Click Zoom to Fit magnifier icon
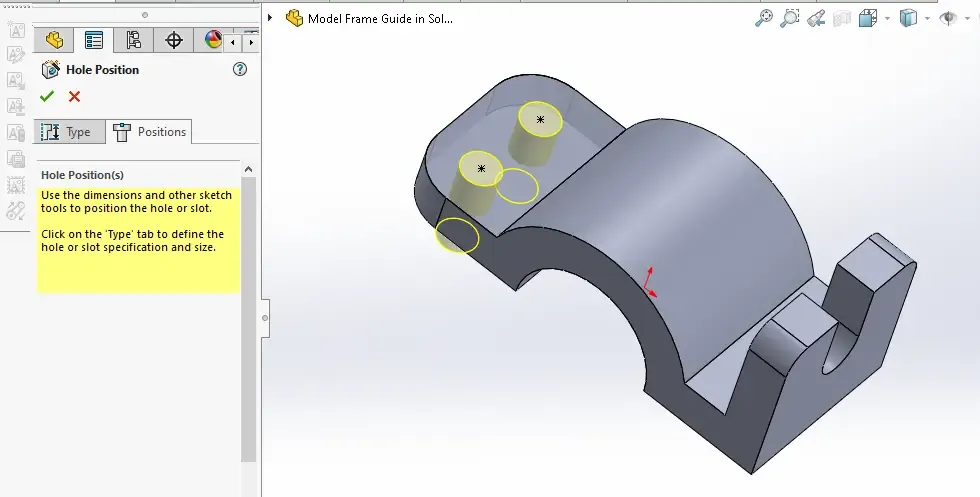Screen dimensions: 980x497 pyautogui.click(x=764, y=18)
